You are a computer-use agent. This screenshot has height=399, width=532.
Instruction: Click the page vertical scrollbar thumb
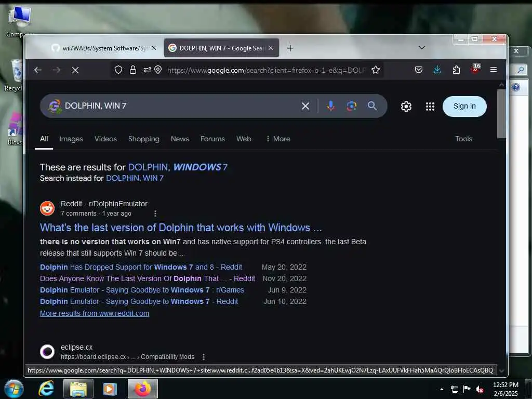[x=501, y=114]
